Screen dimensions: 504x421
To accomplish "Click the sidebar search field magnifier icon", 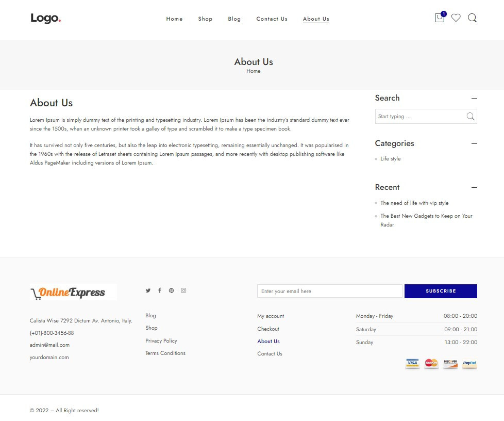I will pyautogui.click(x=471, y=116).
